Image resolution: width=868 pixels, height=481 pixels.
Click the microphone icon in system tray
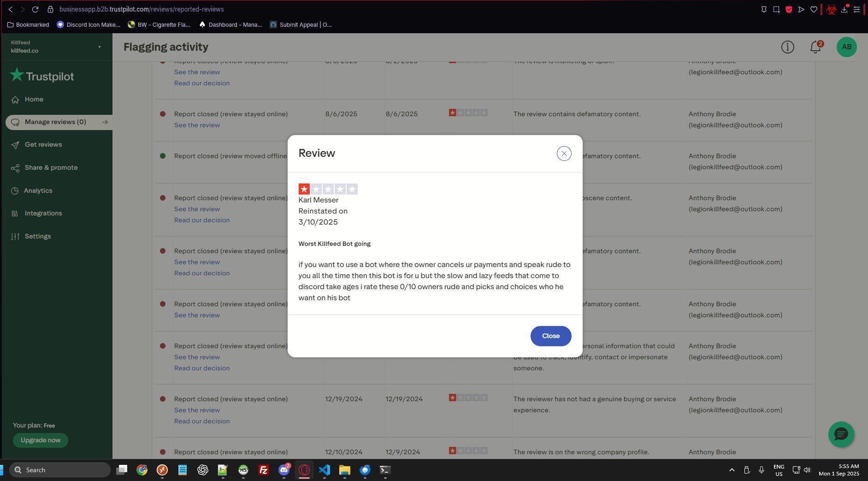pos(762,470)
